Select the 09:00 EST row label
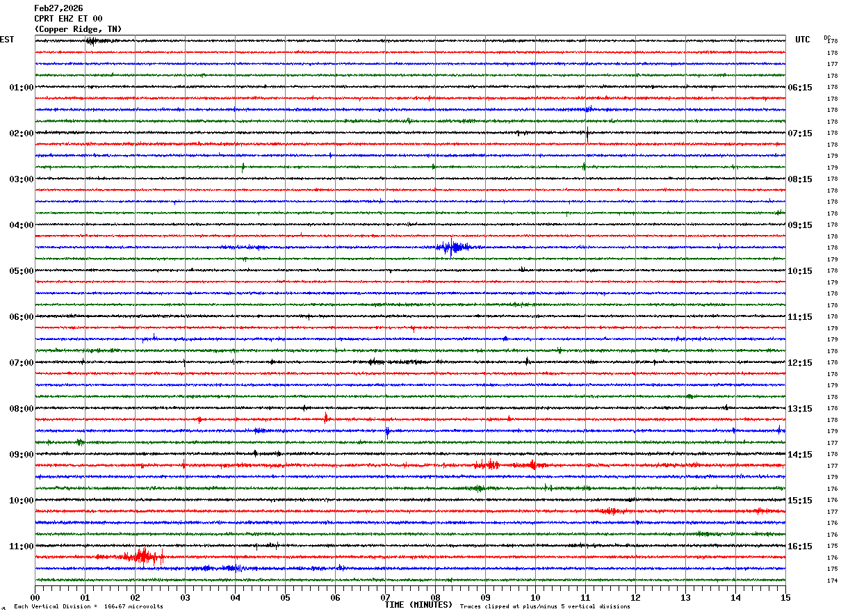This screenshot has height=616, width=841. [x=22, y=455]
